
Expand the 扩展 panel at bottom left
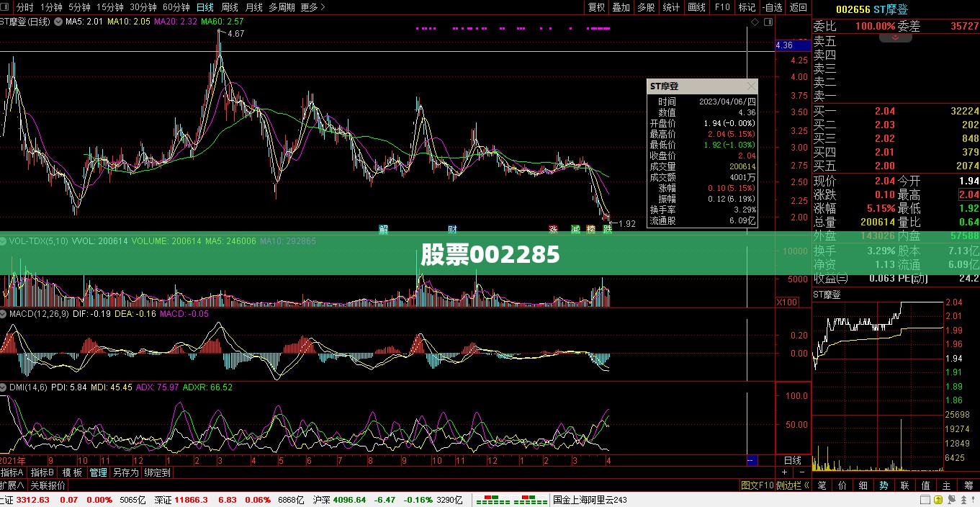pos(12,485)
